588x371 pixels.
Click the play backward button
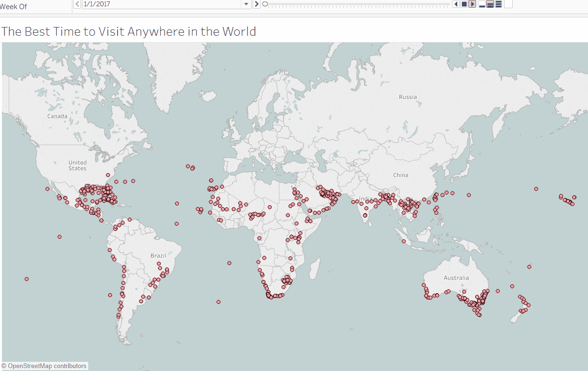point(456,4)
